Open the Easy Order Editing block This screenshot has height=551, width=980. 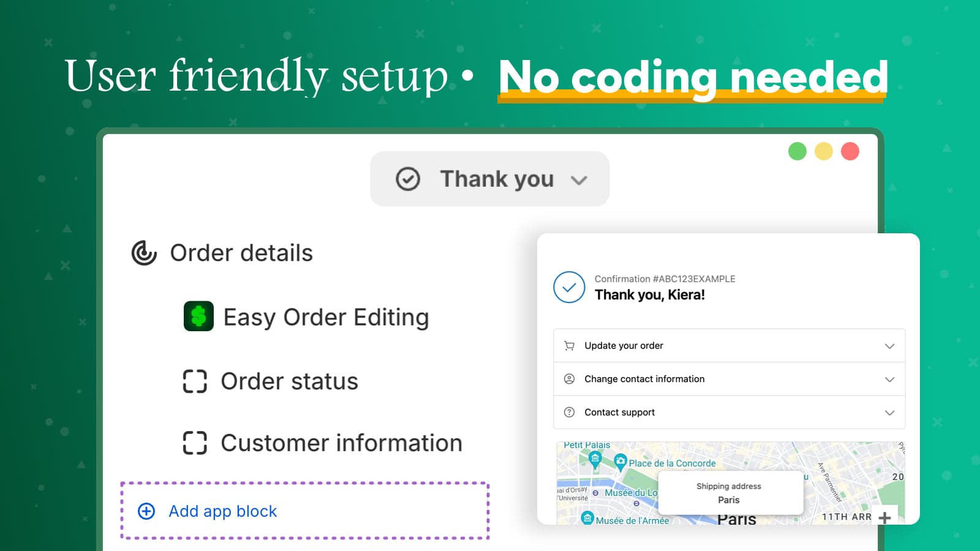(x=326, y=317)
